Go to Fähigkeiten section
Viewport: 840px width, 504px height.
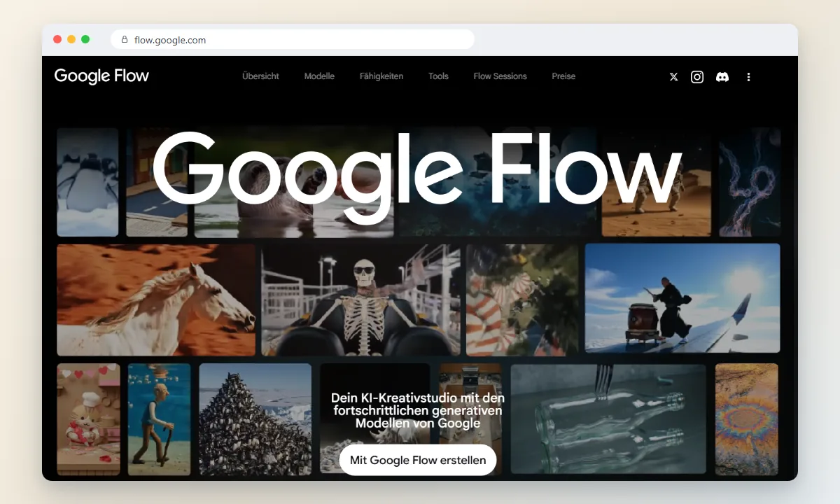click(381, 76)
